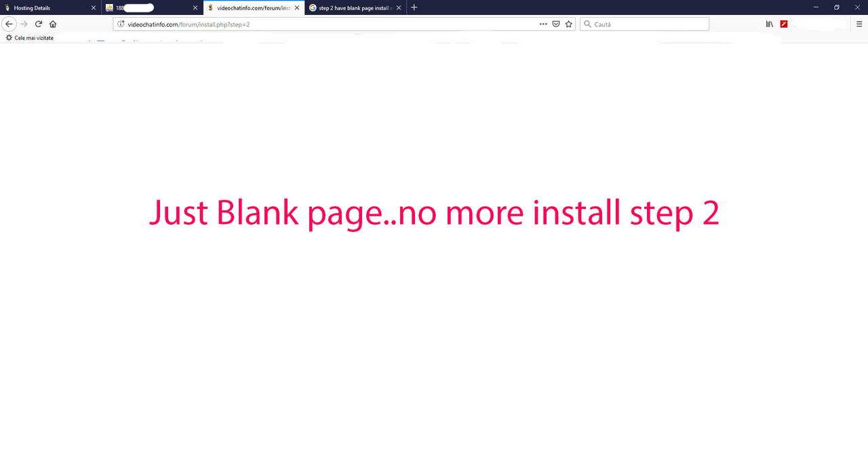Image resolution: width=868 pixels, height=464 pixels.
Task: Open a new tab with plus button
Action: pos(414,7)
